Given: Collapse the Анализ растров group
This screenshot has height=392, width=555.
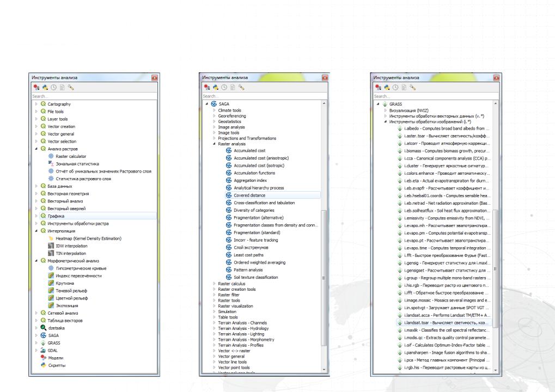Looking at the screenshot, I should pos(36,149).
